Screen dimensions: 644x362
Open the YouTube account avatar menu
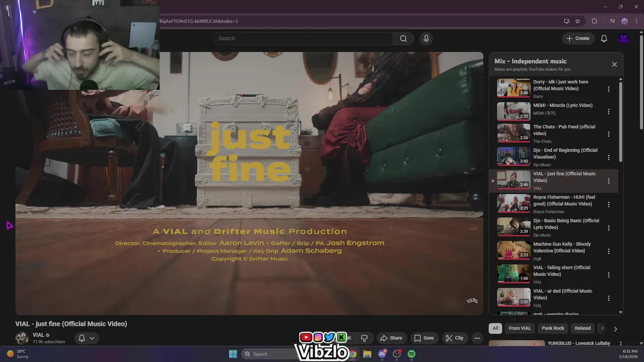(x=624, y=39)
